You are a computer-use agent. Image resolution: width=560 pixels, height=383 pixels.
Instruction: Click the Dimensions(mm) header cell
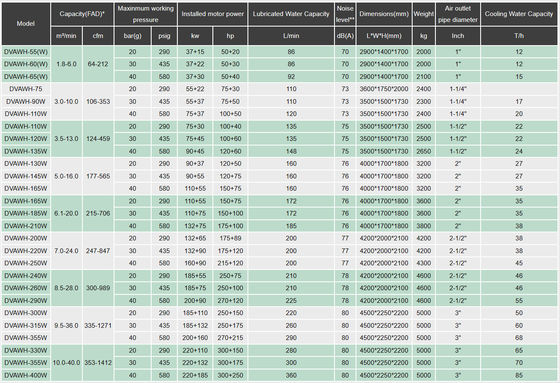384,14
